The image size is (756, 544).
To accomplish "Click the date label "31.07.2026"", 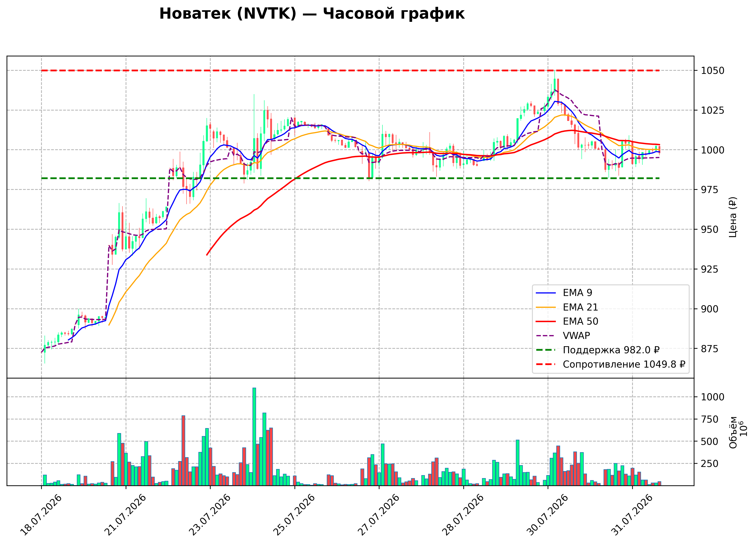I will (x=632, y=515).
